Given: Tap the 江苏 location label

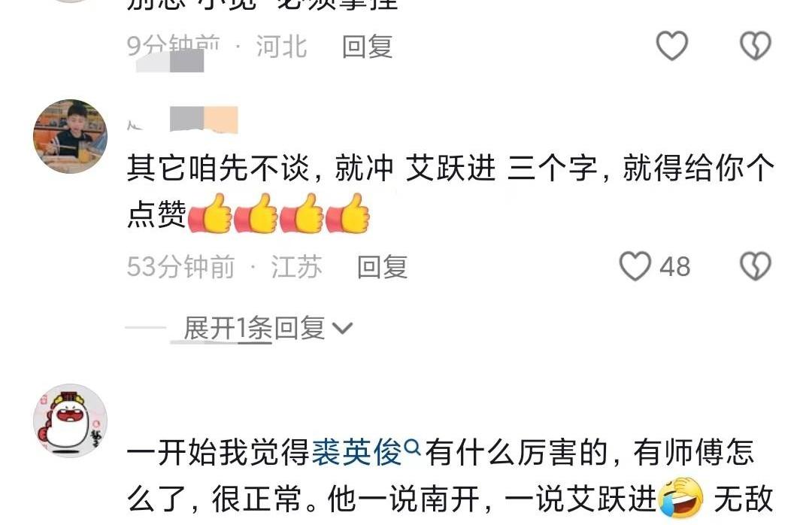Looking at the screenshot, I should pyautogui.click(x=296, y=267).
